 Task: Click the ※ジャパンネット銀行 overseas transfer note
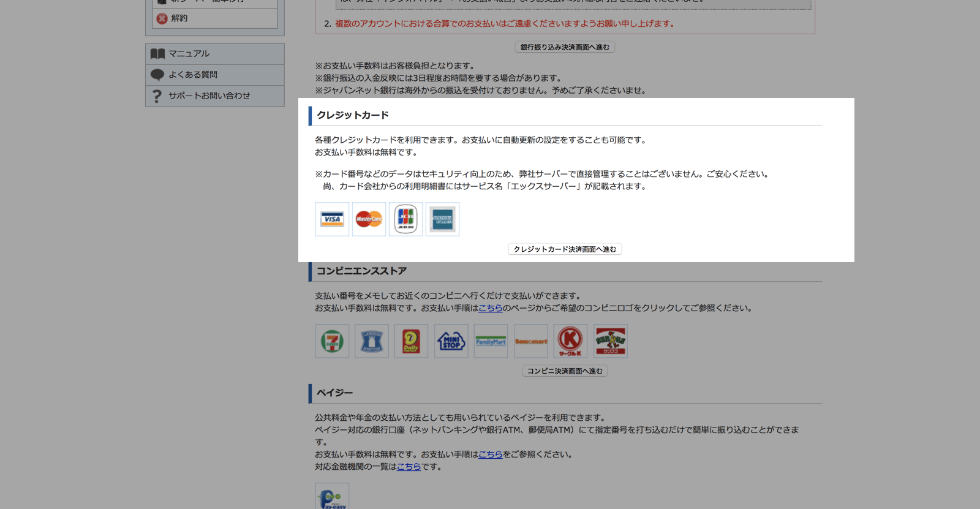tap(481, 90)
